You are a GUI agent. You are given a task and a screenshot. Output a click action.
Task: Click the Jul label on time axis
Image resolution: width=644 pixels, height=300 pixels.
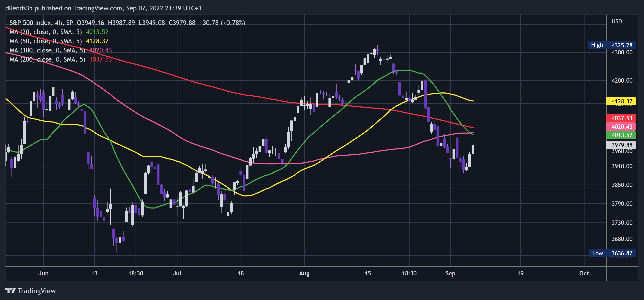tap(177, 273)
